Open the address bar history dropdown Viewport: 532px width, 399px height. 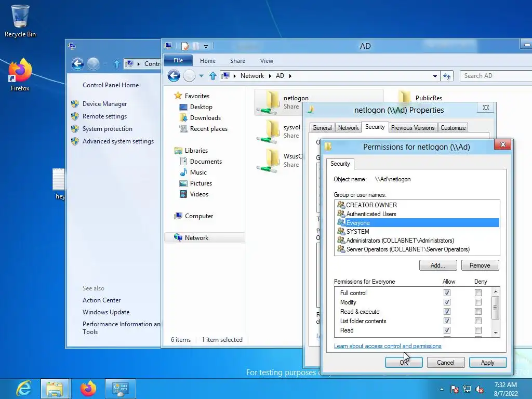pyautogui.click(x=435, y=76)
